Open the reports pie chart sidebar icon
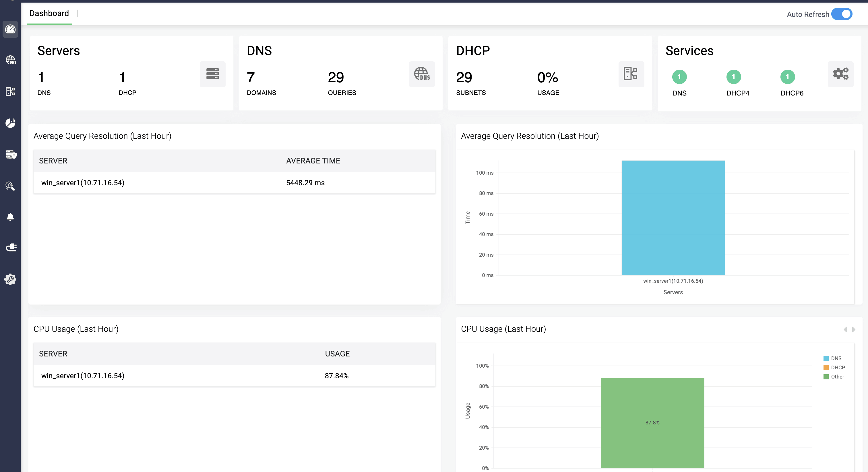Image resolution: width=868 pixels, height=472 pixels. [x=10, y=123]
